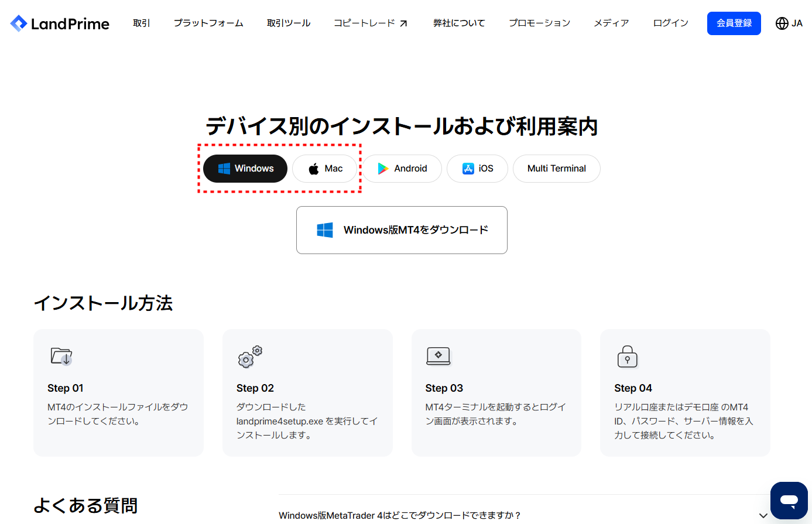812x524 pixels.
Task: Click the MT4ターミナルを起動すると text
Action: pos(496,414)
